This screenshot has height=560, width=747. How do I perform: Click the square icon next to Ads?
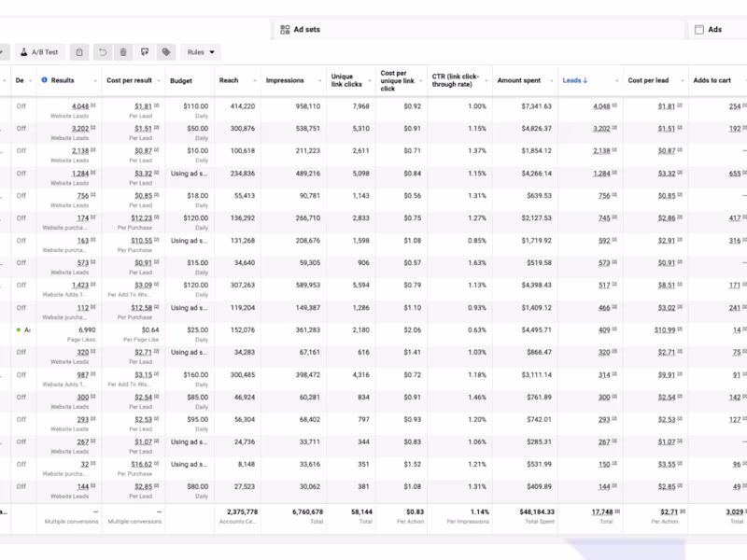[x=698, y=30]
